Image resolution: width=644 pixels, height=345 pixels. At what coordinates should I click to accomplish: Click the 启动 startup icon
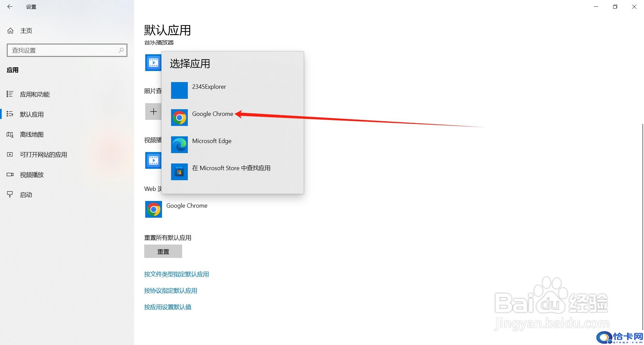tap(10, 195)
